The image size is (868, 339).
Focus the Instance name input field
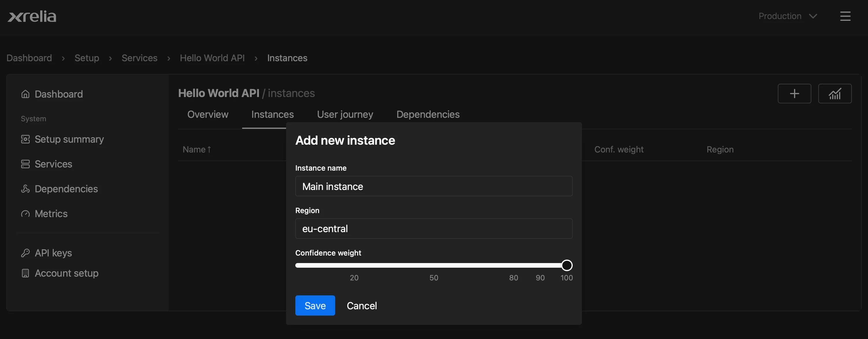[x=434, y=186]
